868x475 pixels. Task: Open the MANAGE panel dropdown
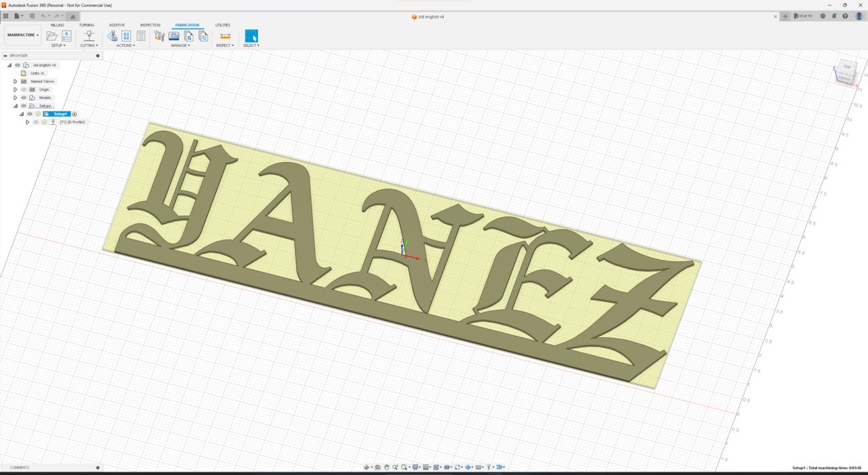click(x=181, y=45)
